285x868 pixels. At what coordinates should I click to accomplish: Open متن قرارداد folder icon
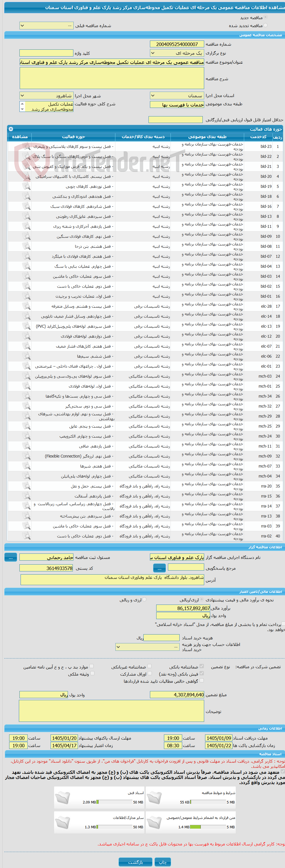[154, 823]
